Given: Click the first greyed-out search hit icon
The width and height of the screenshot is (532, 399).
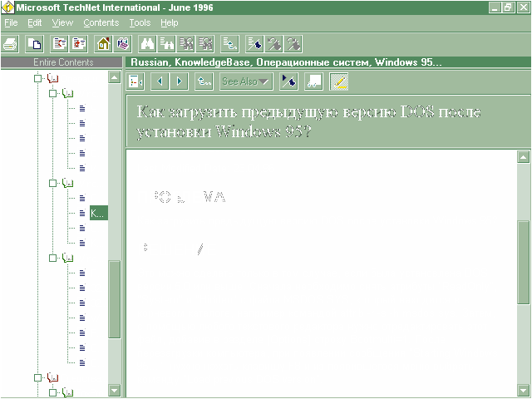Looking at the screenshot, I should (186, 44).
